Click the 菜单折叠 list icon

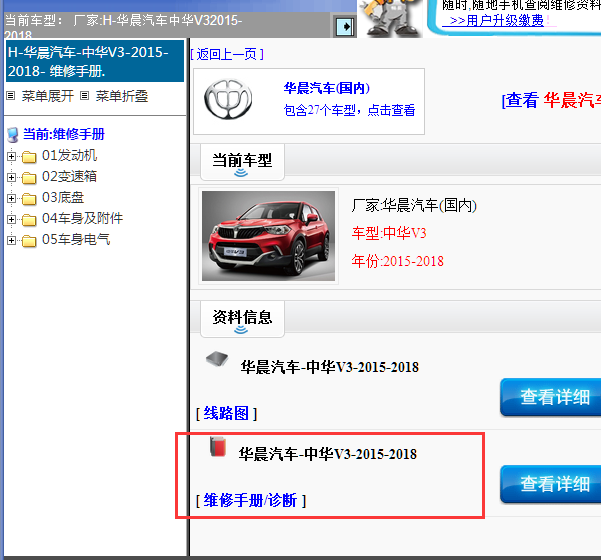pyautogui.click(x=84, y=96)
